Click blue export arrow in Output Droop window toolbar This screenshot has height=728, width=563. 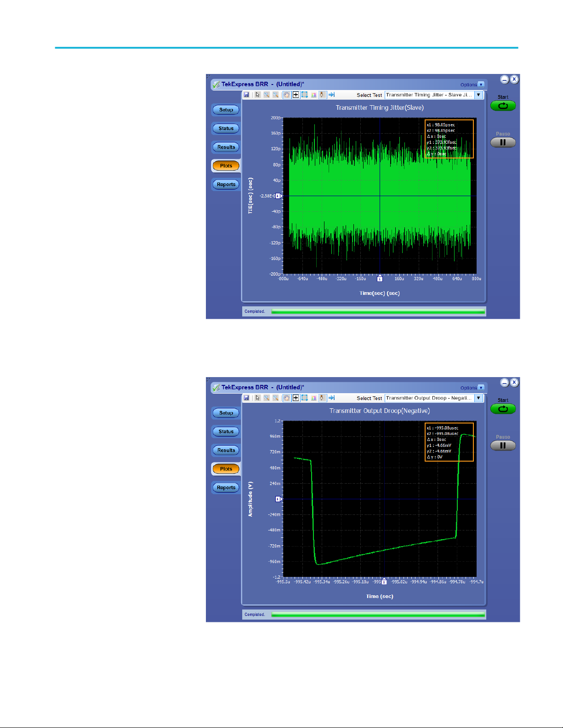331,398
